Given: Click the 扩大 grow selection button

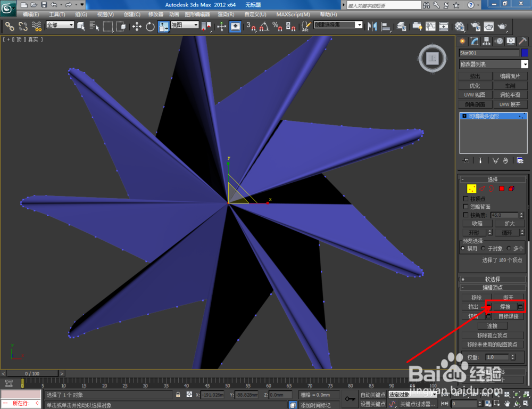Looking at the screenshot, I should pyautogui.click(x=509, y=224).
